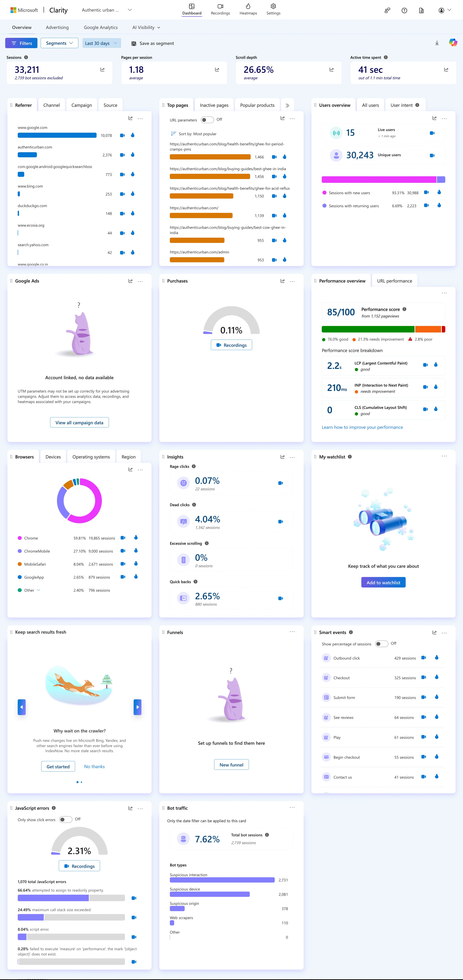Expand Other browsers row
The width and height of the screenshot is (463, 980).
pos(38,590)
